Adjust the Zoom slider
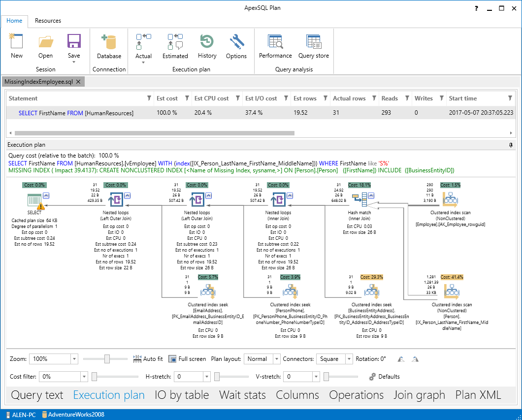522x420 pixels. (105, 359)
